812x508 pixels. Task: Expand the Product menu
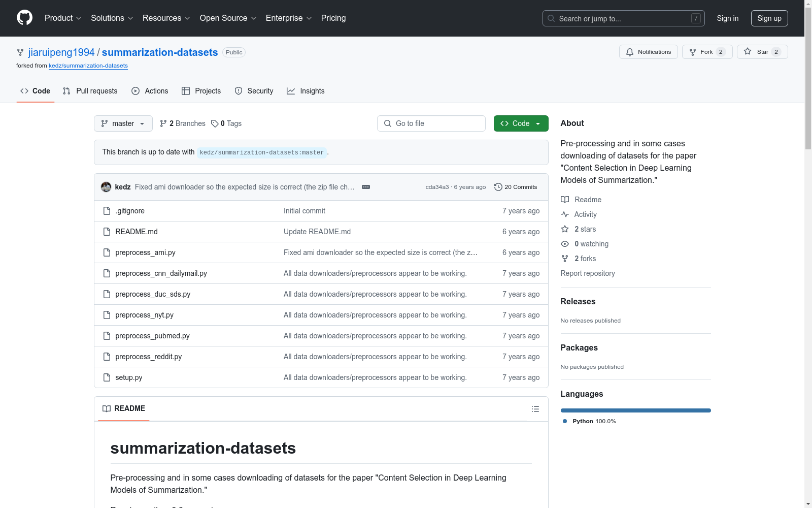pyautogui.click(x=63, y=18)
